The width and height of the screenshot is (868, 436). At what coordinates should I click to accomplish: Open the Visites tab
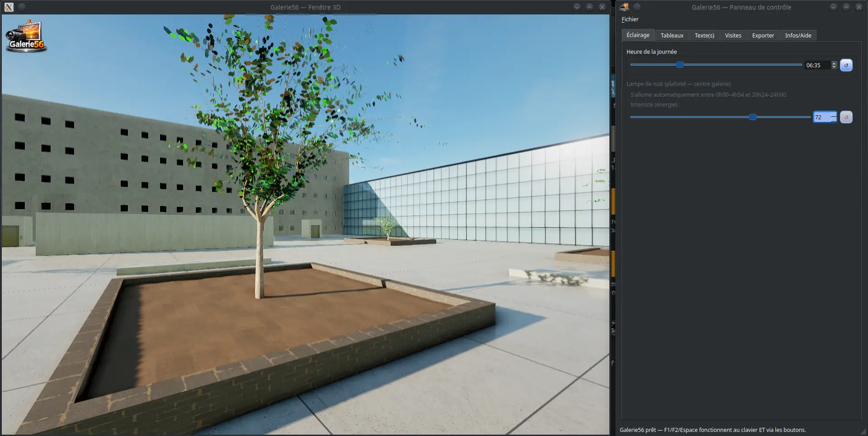coord(733,35)
